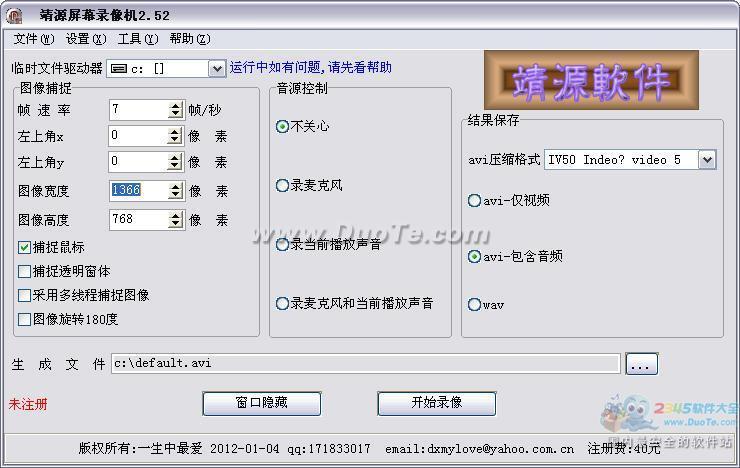This screenshot has height=468, width=740.
Task: Click the 靖源軟件 logo banner
Action: 591,81
